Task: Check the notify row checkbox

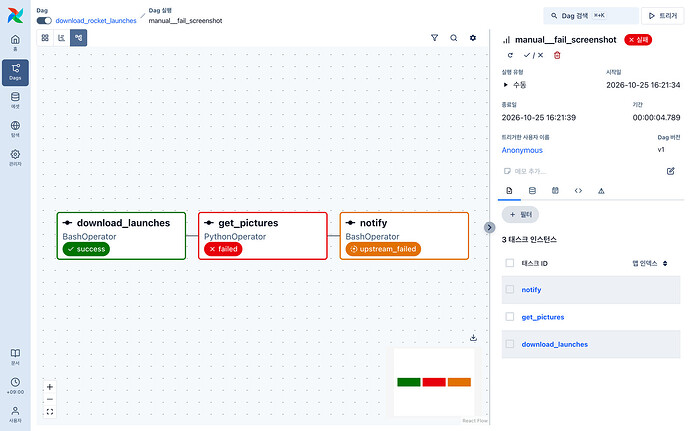Action: click(510, 289)
